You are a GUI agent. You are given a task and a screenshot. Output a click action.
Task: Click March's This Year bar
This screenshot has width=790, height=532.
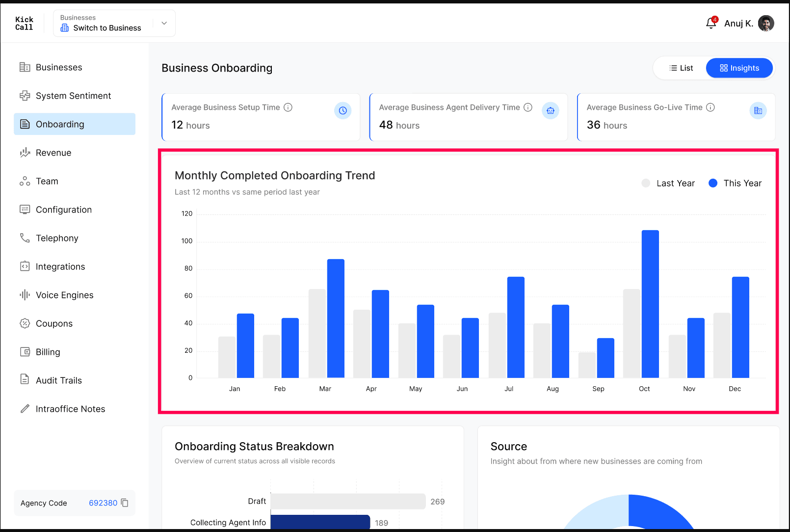[336, 319]
